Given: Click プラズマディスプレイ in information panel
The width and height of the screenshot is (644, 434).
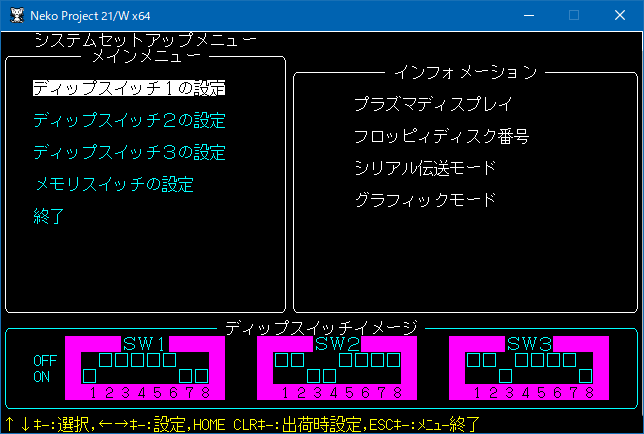Looking at the screenshot, I should [432, 104].
